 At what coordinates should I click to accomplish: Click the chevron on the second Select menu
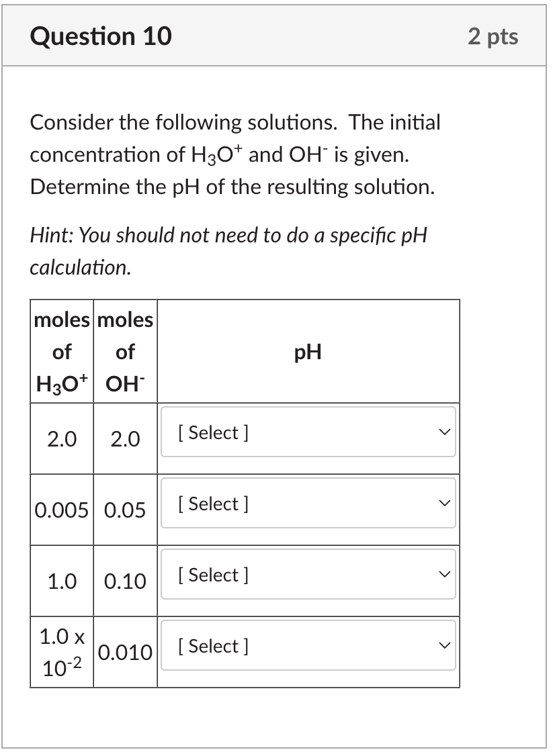click(x=443, y=504)
